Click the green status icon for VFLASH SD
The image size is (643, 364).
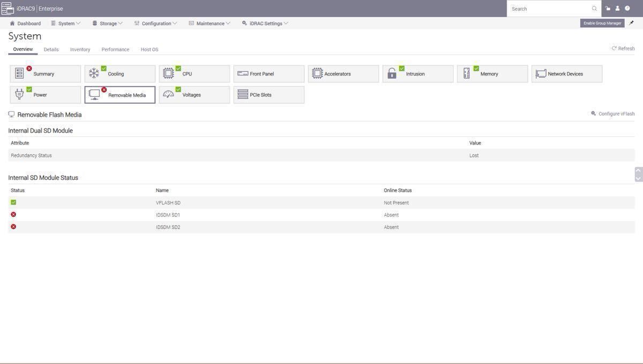[x=13, y=202]
